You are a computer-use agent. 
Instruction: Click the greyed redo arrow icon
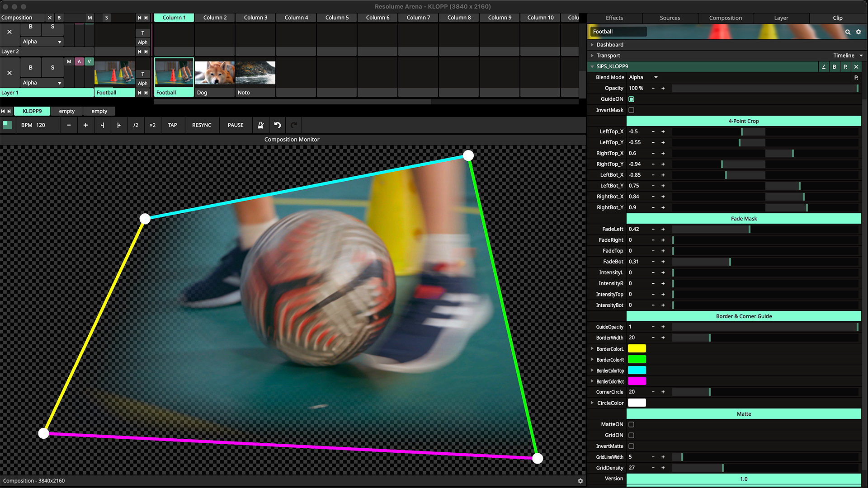click(294, 125)
